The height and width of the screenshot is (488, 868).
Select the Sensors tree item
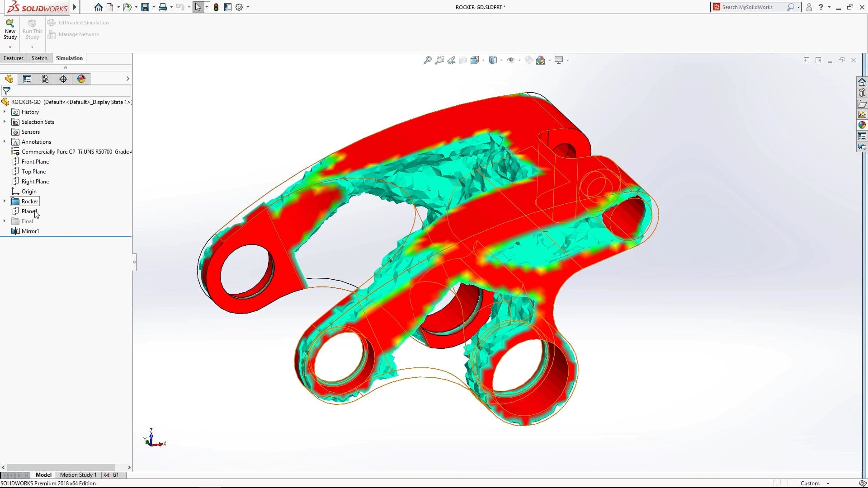[26, 132]
